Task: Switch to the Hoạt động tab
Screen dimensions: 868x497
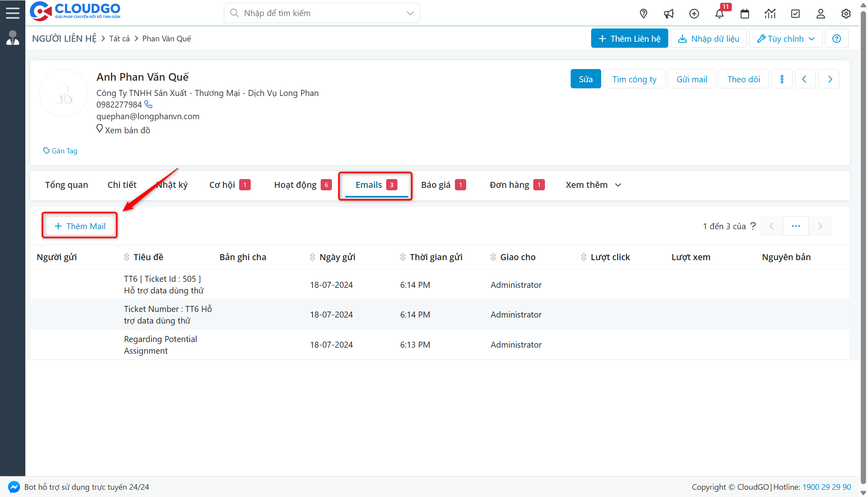Action: (295, 185)
